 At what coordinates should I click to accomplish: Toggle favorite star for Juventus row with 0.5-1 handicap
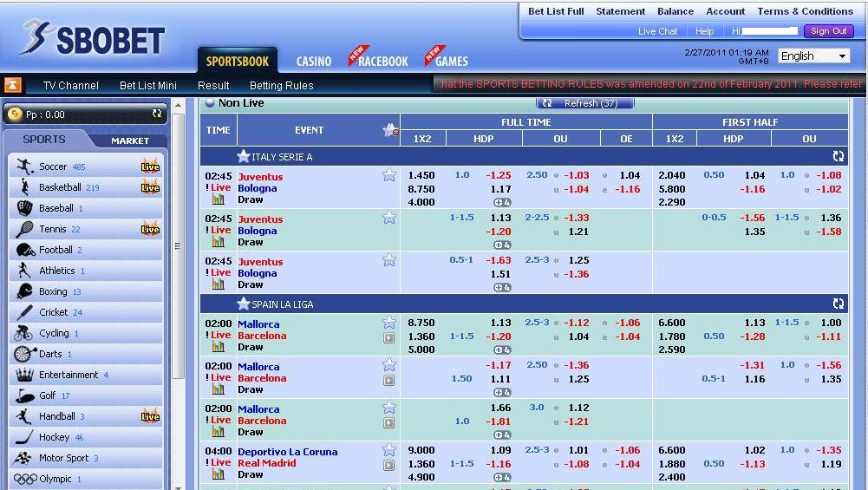(389, 259)
